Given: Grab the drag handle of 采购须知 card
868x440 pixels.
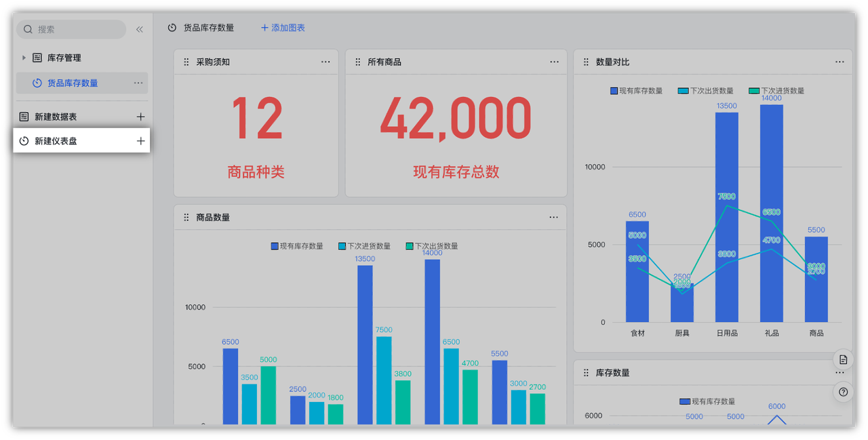Looking at the screenshot, I should (186, 62).
